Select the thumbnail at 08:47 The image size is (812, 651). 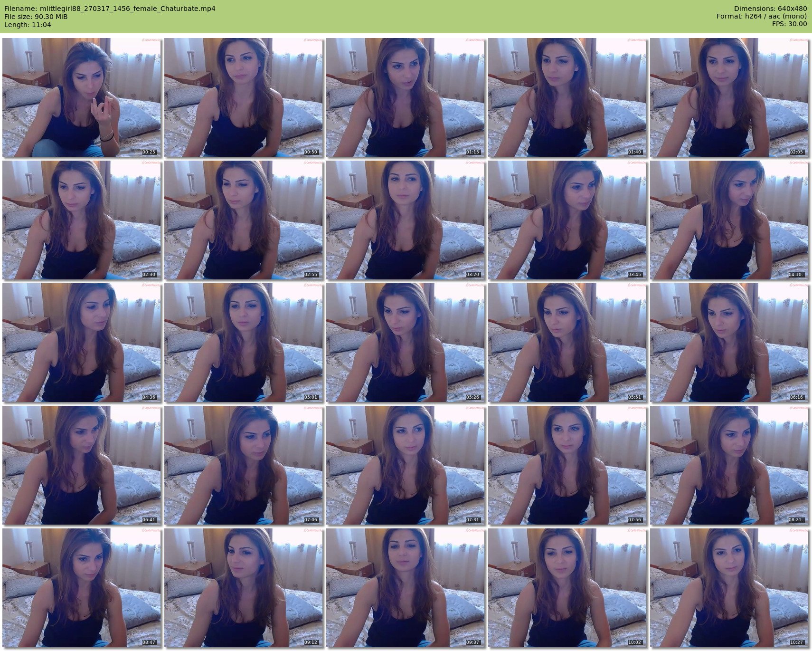pos(81,588)
